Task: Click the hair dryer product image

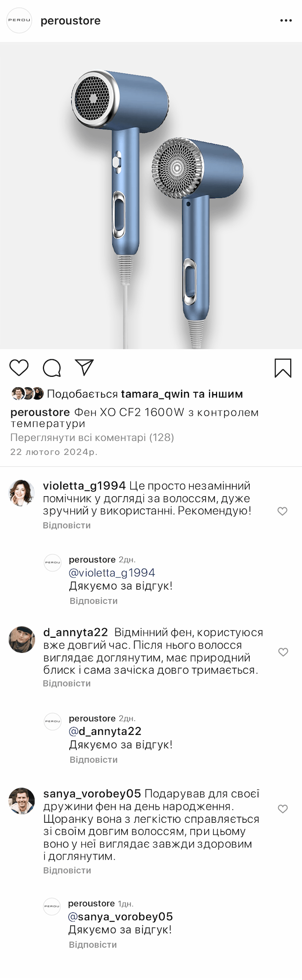Action: pyautogui.click(x=151, y=196)
